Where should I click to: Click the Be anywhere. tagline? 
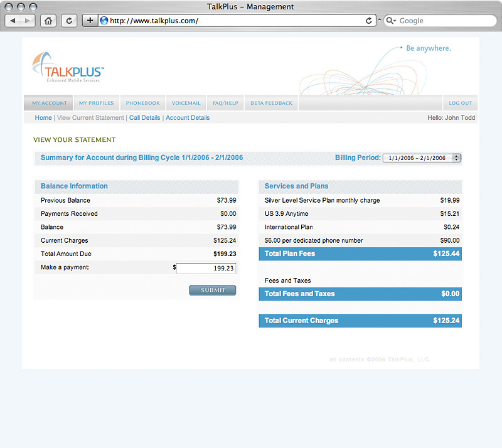point(429,48)
